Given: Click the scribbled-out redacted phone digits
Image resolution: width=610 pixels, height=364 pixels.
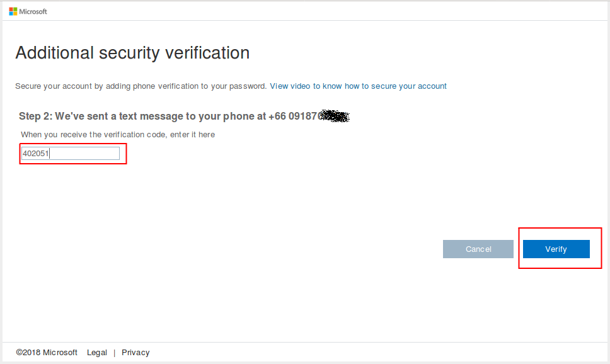Looking at the screenshot, I should click(335, 117).
